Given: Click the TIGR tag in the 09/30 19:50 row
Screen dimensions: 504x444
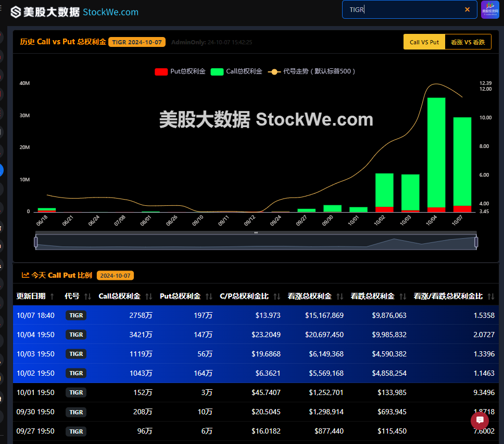Looking at the screenshot, I should tap(76, 412).
